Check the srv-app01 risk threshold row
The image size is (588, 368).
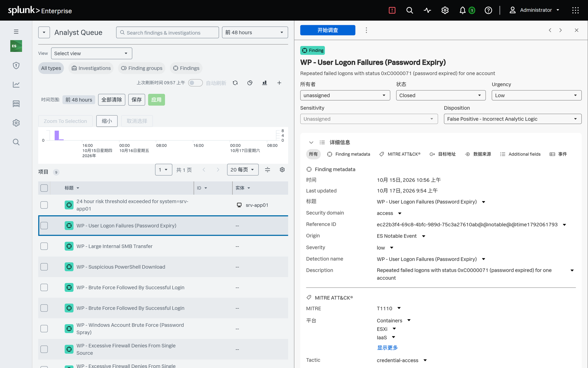click(x=44, y=205)
